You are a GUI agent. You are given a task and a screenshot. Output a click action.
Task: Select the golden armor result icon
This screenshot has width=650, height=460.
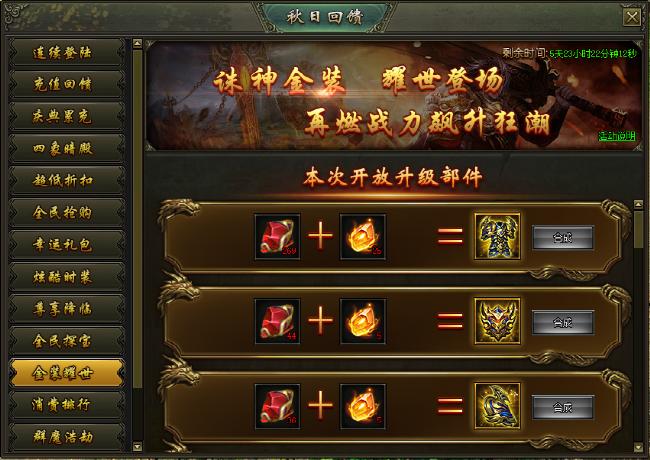[x=497, y=237]
